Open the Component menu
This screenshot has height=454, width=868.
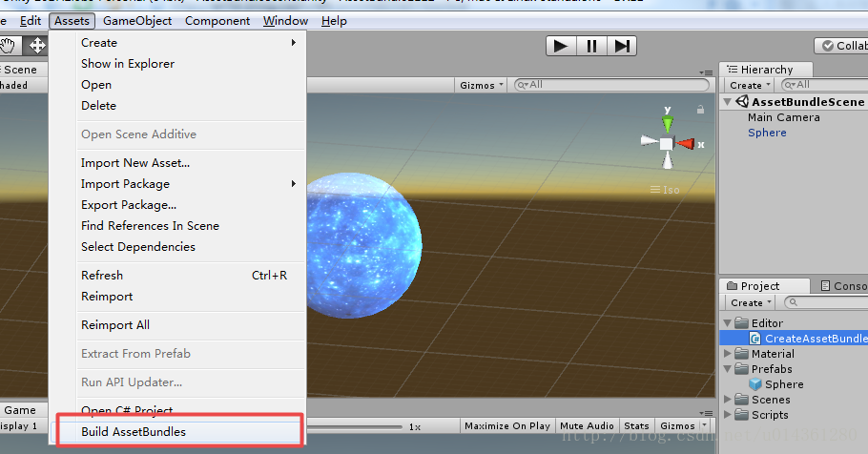217,21
